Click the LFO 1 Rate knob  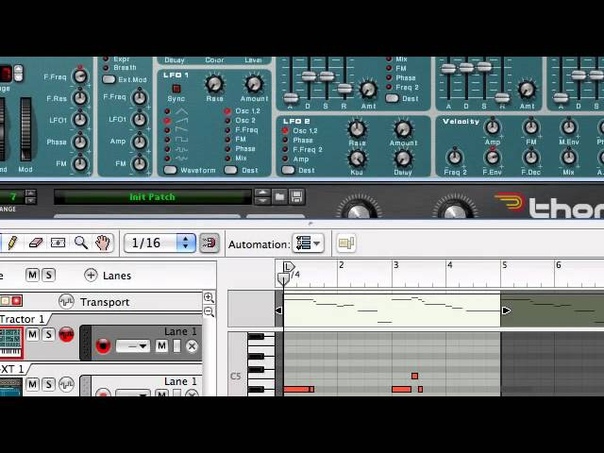pos(214,84)
